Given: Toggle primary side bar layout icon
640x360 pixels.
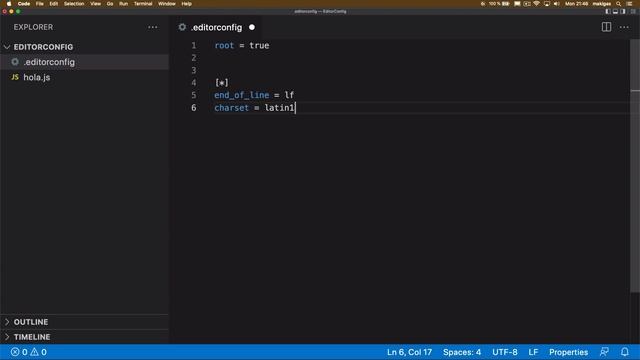Looking at the screenshot, I should click(608, 11).
